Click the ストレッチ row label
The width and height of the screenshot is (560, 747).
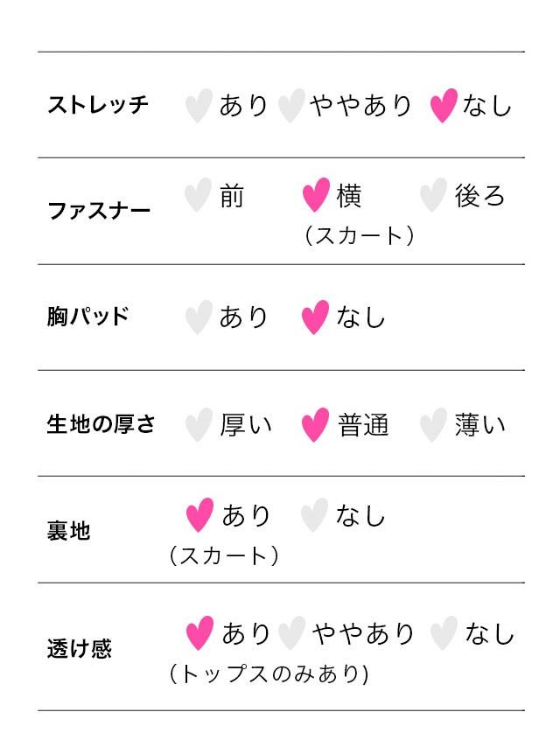[x=98, y=107]
